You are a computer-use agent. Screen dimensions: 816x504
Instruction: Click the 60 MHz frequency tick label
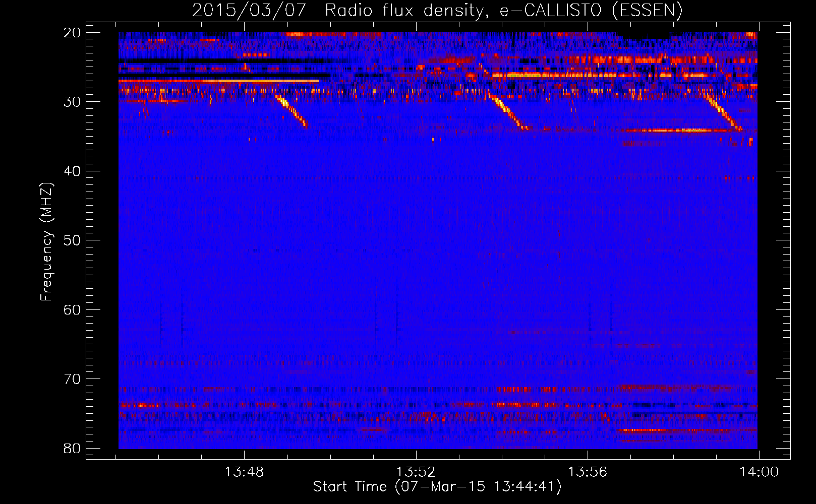click(73, 309)
